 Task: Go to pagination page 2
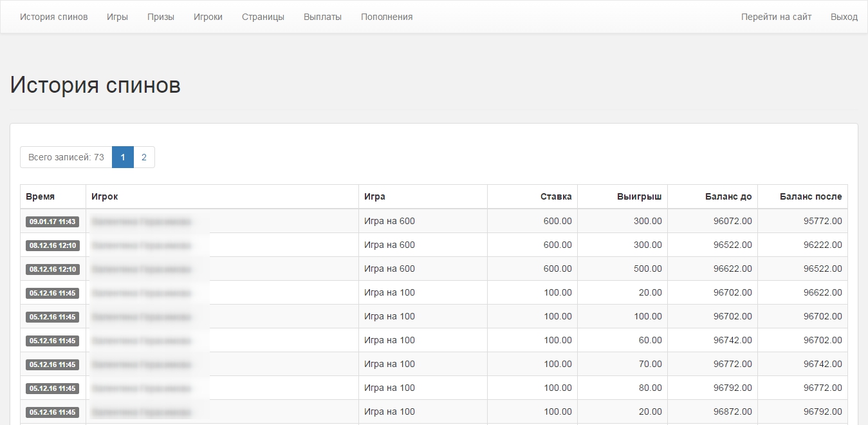(x=144, y=157)
